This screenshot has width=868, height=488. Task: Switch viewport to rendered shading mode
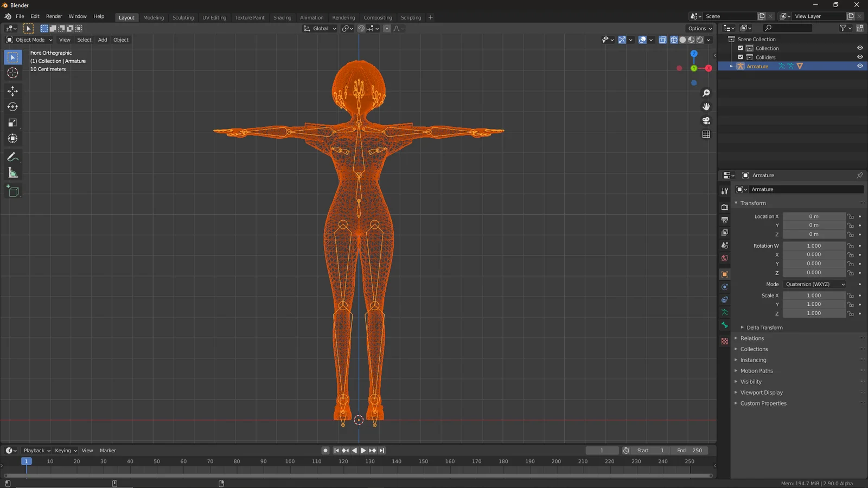click(x=700, y=40)
